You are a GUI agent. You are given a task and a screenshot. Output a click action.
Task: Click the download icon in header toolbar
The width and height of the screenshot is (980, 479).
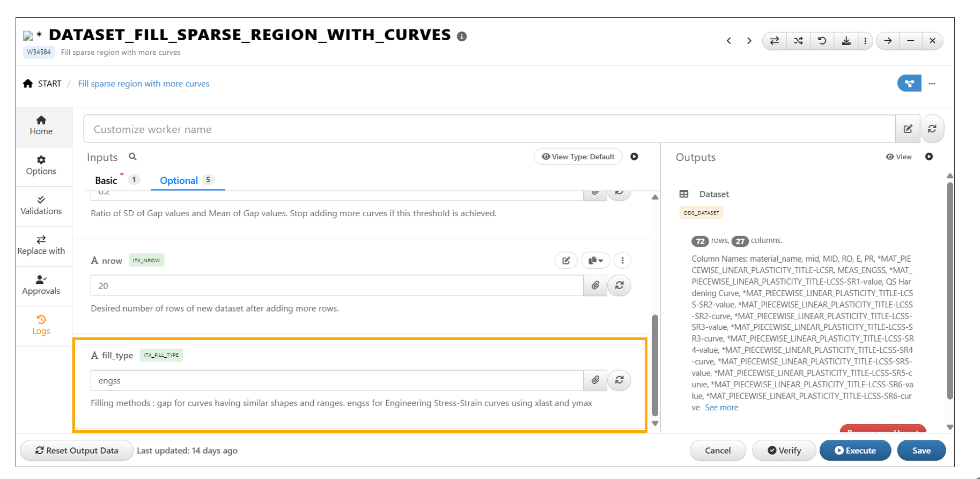[846, 41]
